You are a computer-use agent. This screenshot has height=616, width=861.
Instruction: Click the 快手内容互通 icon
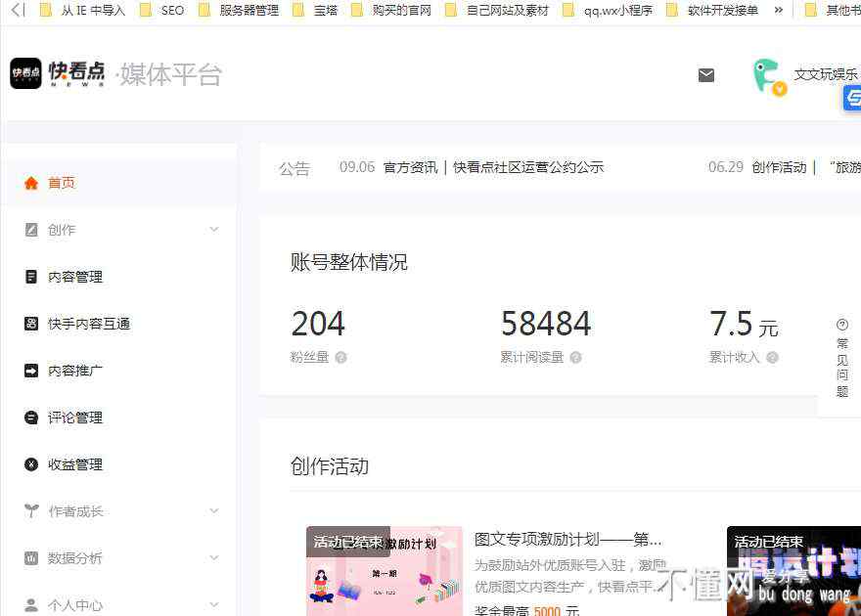tap(31, 324)
